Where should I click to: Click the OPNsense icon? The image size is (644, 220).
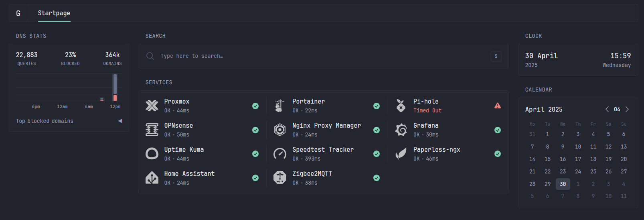coord(152,130)
